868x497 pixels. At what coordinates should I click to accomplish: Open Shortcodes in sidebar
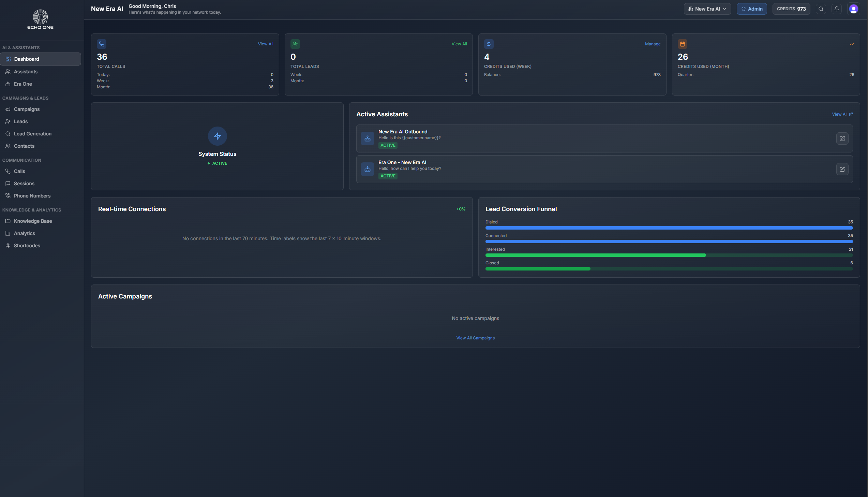point(41,246)
